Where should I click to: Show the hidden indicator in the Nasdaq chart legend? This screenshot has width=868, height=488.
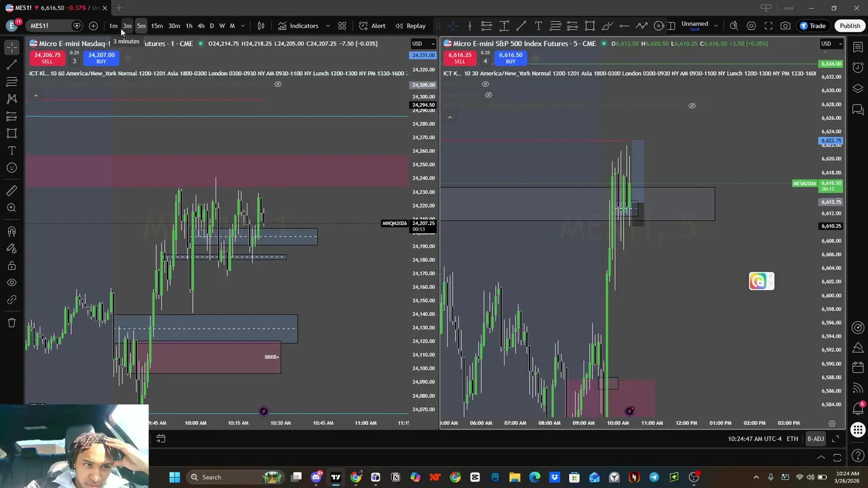tap(277, 84)
